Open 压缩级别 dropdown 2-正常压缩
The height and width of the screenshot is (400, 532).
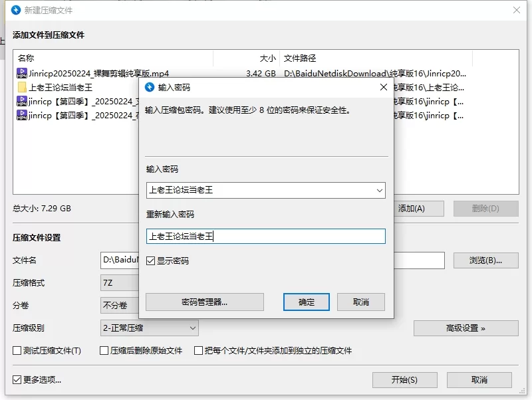(149, 328)
